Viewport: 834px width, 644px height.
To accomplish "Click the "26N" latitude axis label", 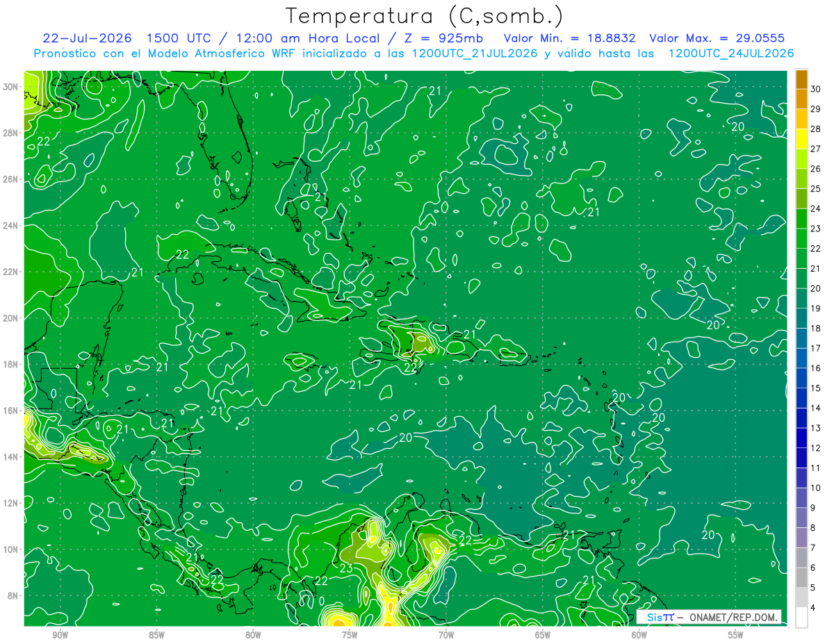I will point(12,179).
